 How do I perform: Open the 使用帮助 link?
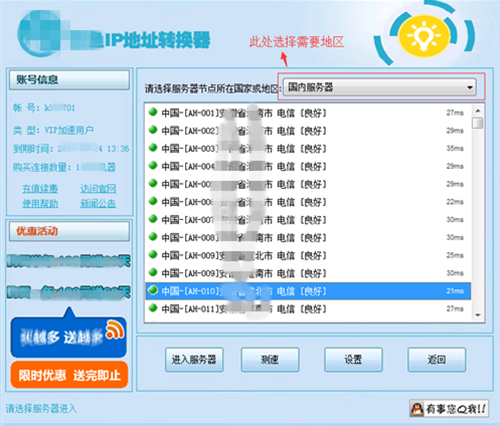40,203
